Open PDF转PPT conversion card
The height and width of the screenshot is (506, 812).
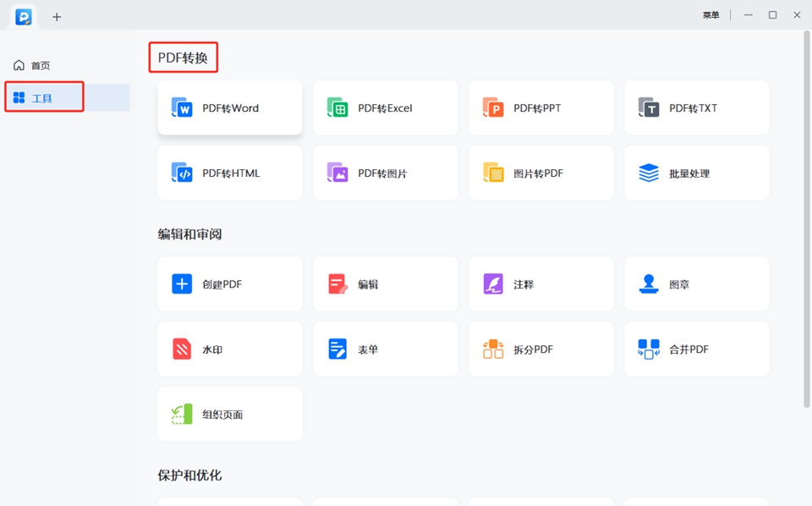click(541, 107)
